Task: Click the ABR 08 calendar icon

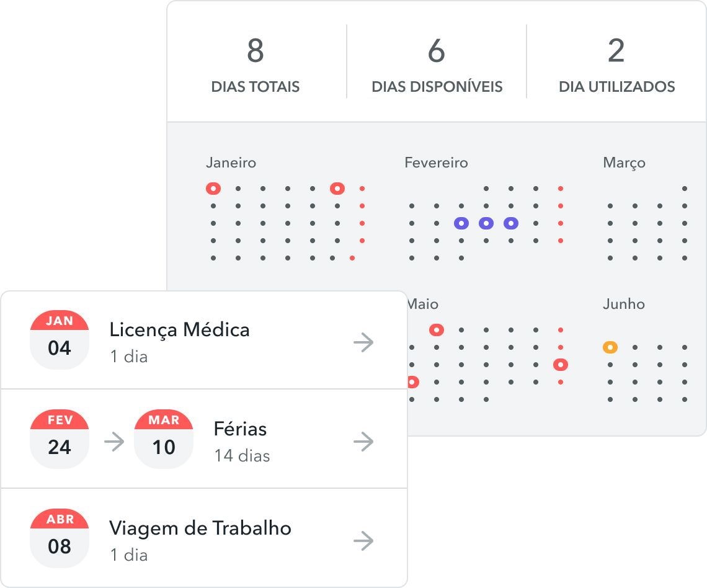Action: (x=60, y=538)
